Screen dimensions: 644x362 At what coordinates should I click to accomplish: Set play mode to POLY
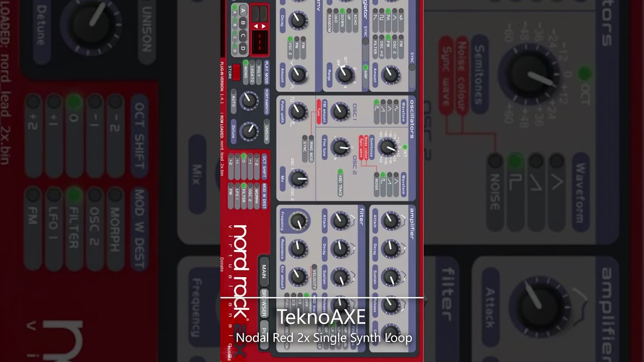[x=259, y=72]
